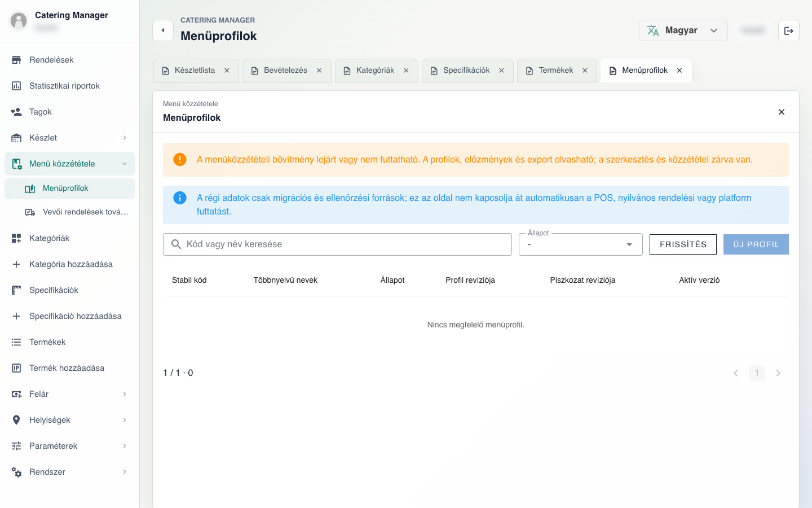Image resolution: width=812 pixels, height=508 pixels.
Task: Click the Vevői rendelések truck icon
Action: tap(30, 212)
